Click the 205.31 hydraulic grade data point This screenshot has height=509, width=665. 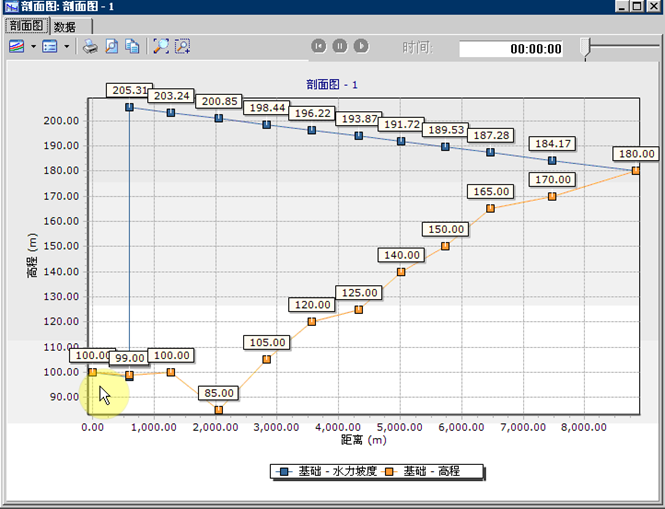pos(129,107)
